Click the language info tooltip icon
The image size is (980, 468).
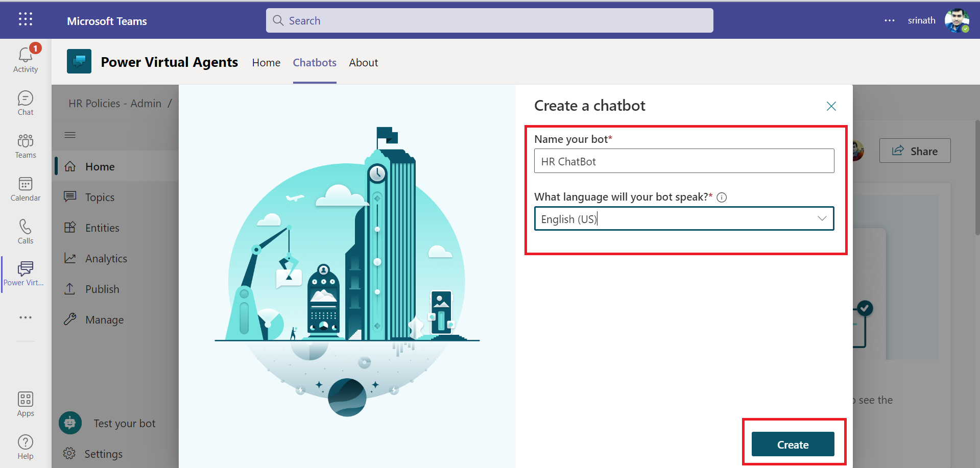722,198
